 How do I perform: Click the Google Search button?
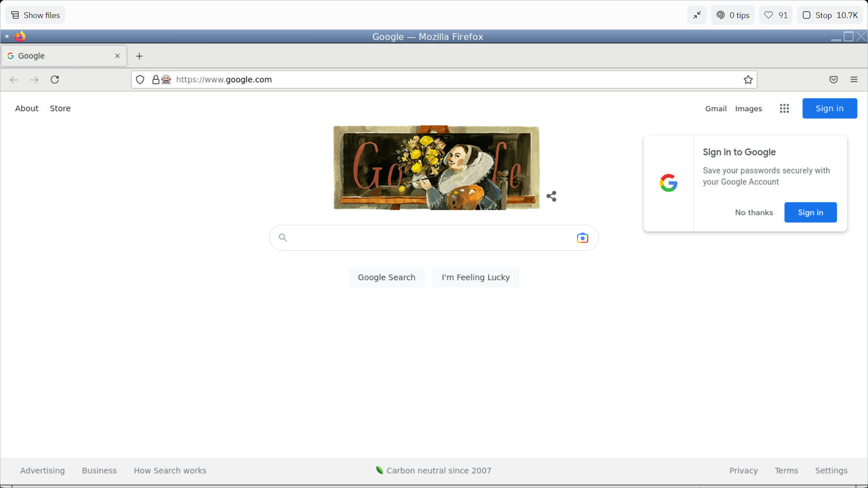pyautogui.click(x=387, y=277)
